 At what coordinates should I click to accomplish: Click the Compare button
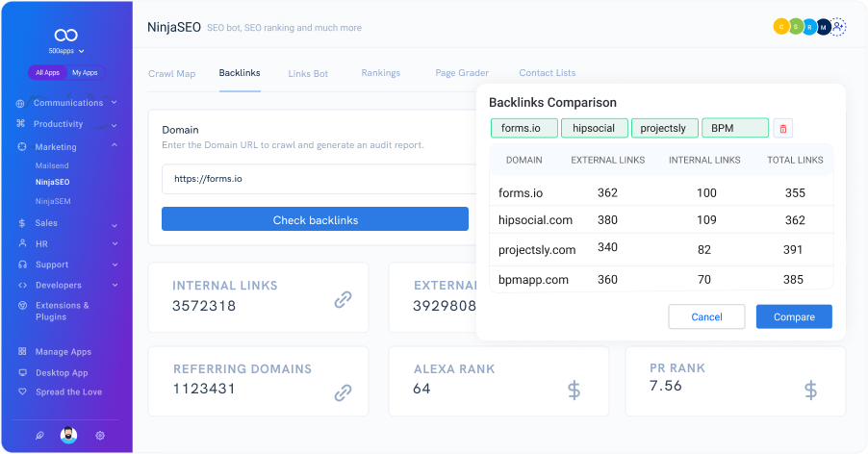(794, 316)
